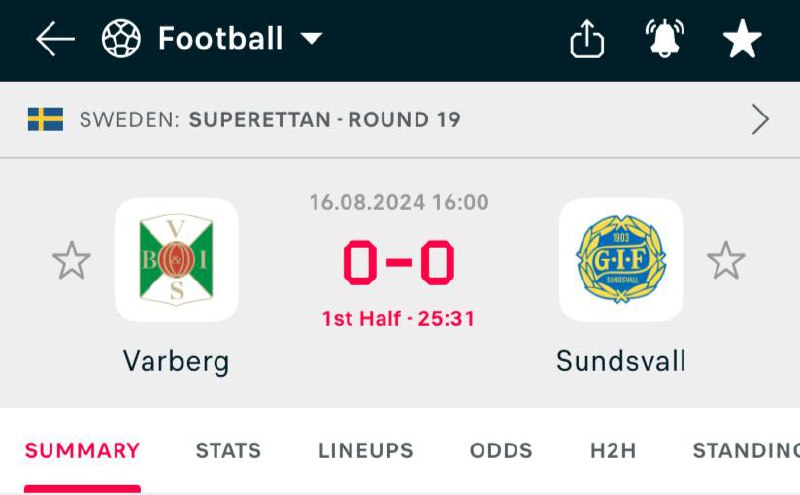The image size is (800, 495).
Task: Tap the notification bell icon
Action: tap(664, 40)
